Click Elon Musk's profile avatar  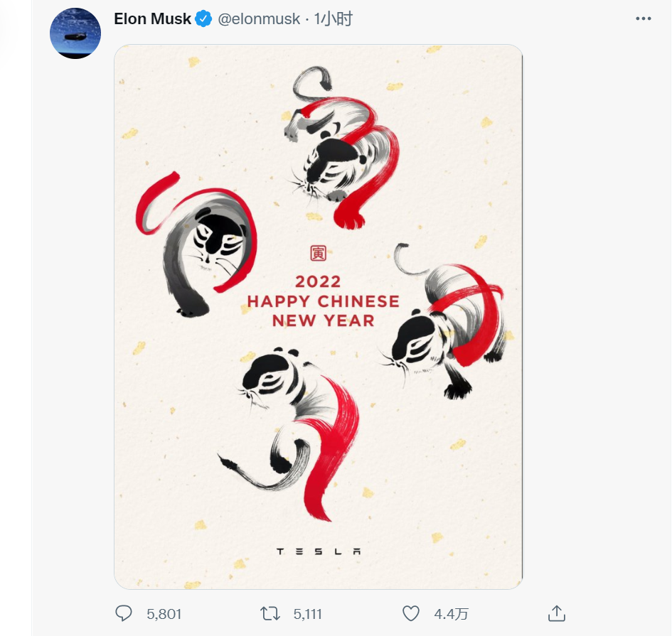click(75, 33)
